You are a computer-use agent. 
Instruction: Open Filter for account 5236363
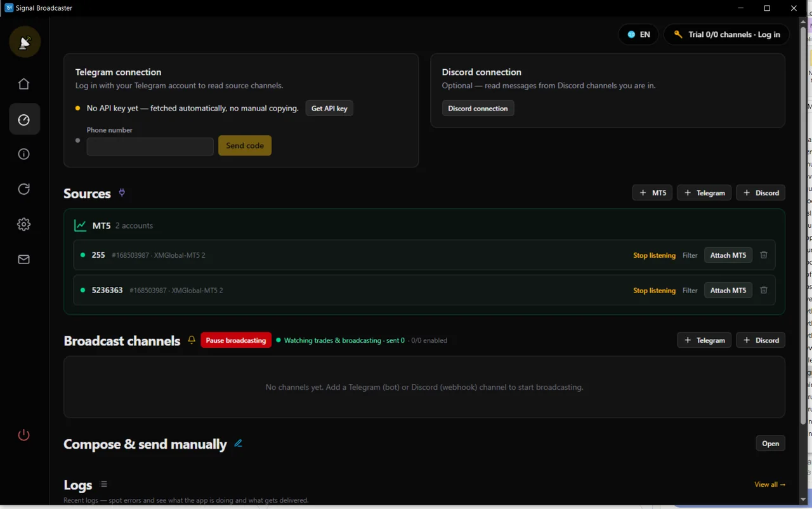click(x=690, y=290)
